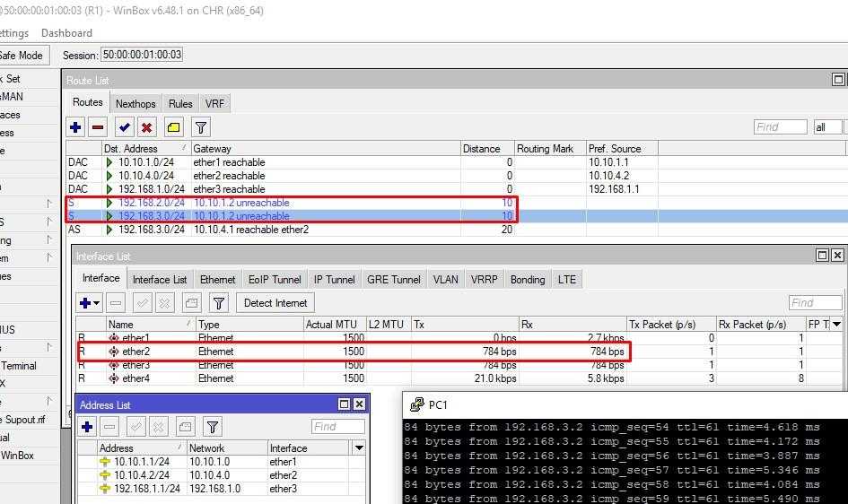Enable the route using the blue checkmark icon
Viewport: 848px width, 504px height.
click(x=125, y=127)
